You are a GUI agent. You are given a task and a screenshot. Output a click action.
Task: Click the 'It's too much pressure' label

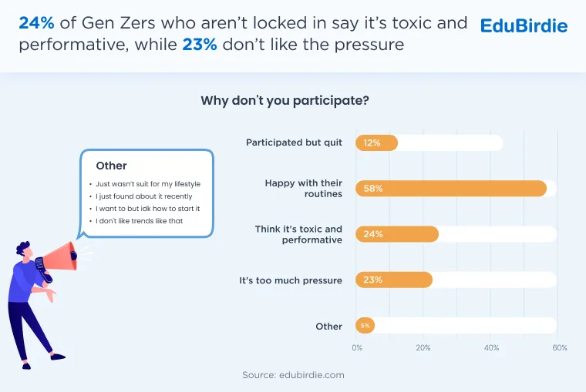pyautogui.click(x=291, y=280)
